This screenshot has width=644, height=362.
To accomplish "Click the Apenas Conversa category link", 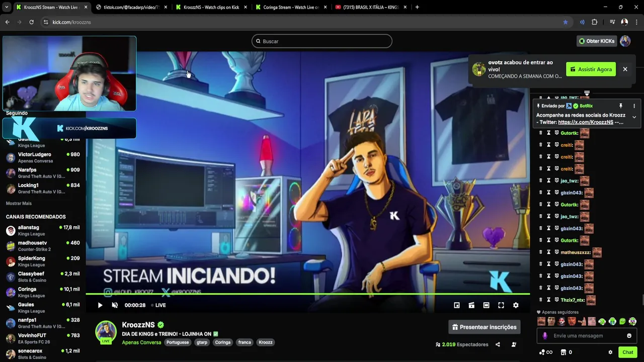I will (x=141, y=342).
